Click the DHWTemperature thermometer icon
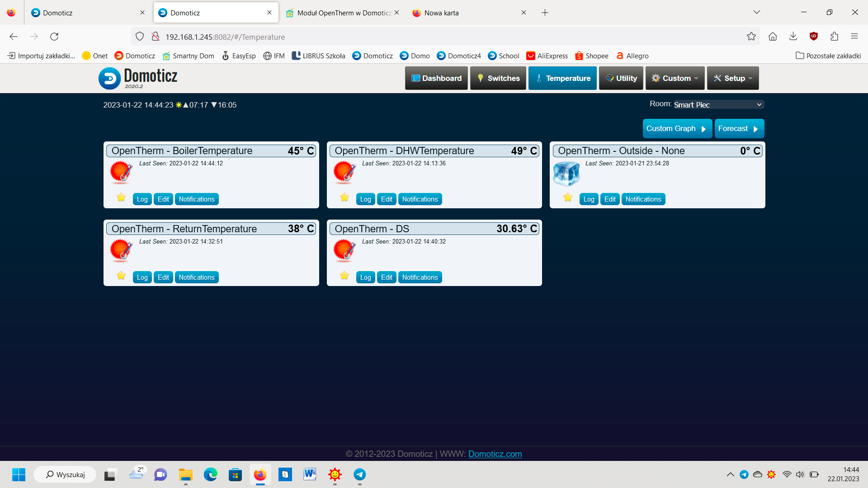868x488 pixels. click(344, 173)
